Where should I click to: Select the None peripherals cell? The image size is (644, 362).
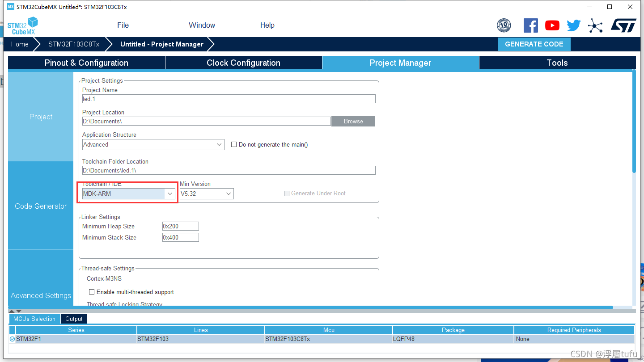[x=574, y=339]
